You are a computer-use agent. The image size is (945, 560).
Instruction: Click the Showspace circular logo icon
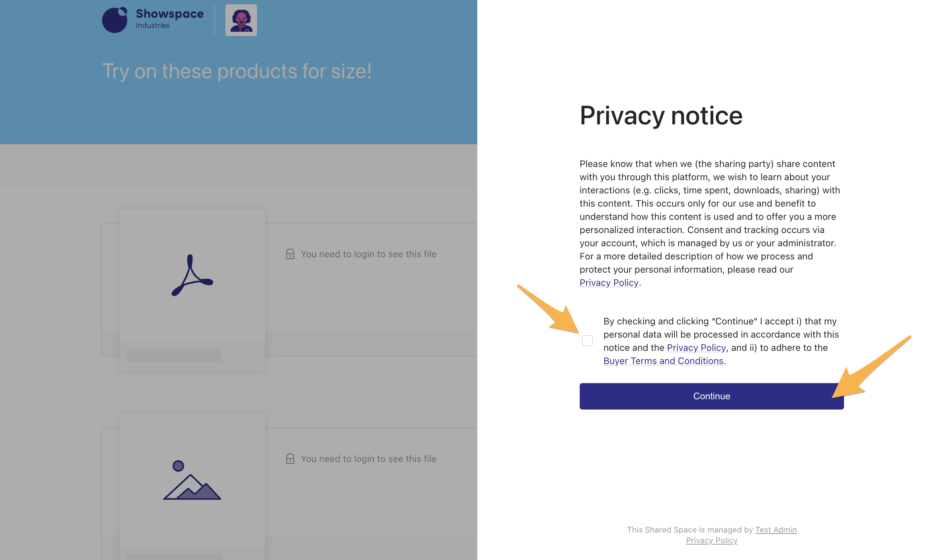coord(115,20)
